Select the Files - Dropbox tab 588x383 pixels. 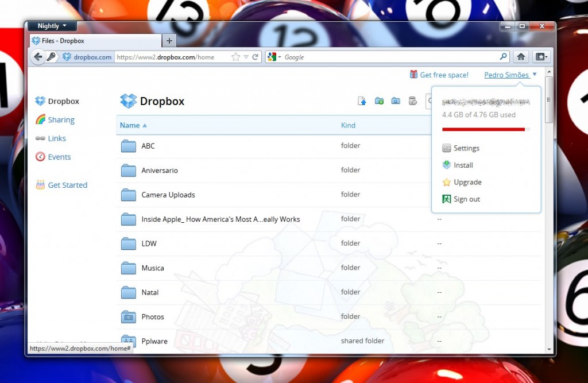coord(95,41)
